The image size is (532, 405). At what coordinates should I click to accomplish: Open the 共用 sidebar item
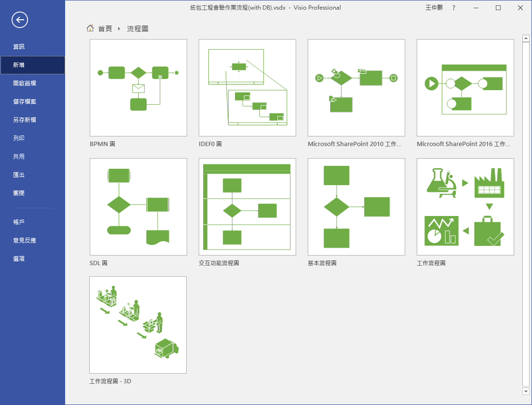click(33, 156)
